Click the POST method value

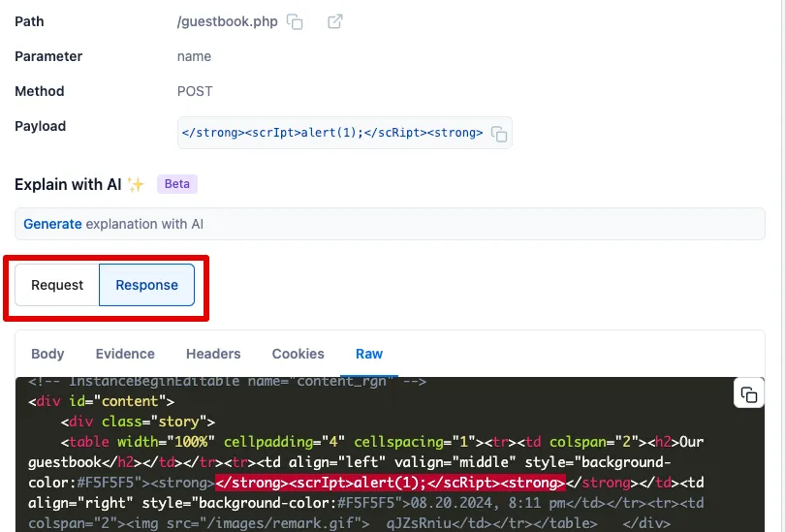pos(195,92)
